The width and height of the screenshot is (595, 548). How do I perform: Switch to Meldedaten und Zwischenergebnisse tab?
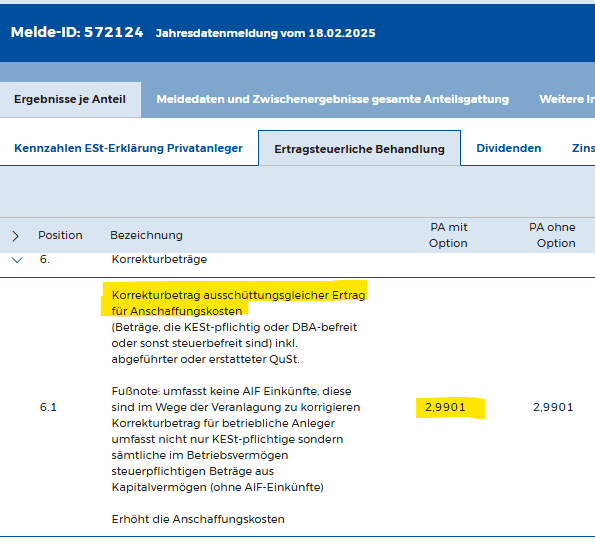[x=332, y=99]
